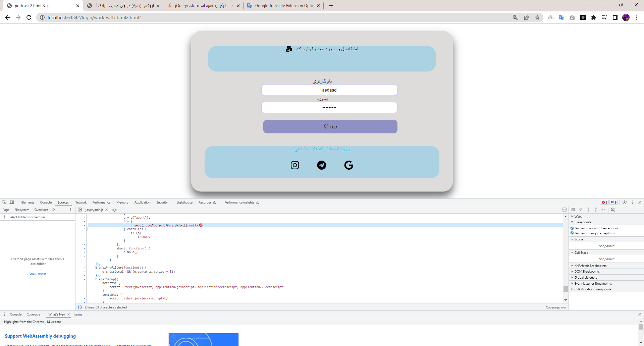Image resolution: width=644 pixels, height=346 pixels.
Task: Click the Step into function icon
Action: (x=588, y=210)
